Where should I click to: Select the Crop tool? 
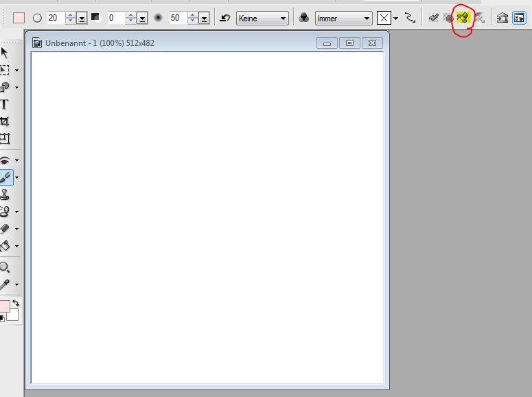click(x=4, y=122)
